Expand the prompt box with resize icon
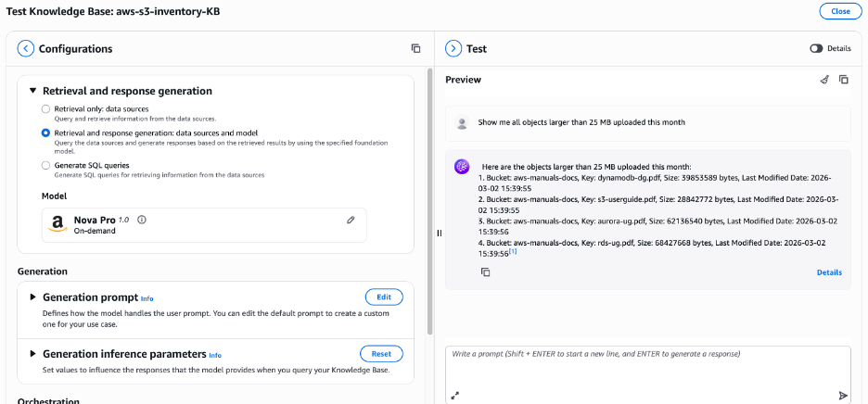Viewport: 868px width, 404px height. 455,395
